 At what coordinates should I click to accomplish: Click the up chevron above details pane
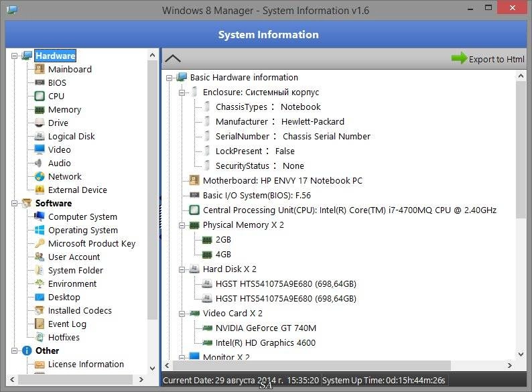173,59
